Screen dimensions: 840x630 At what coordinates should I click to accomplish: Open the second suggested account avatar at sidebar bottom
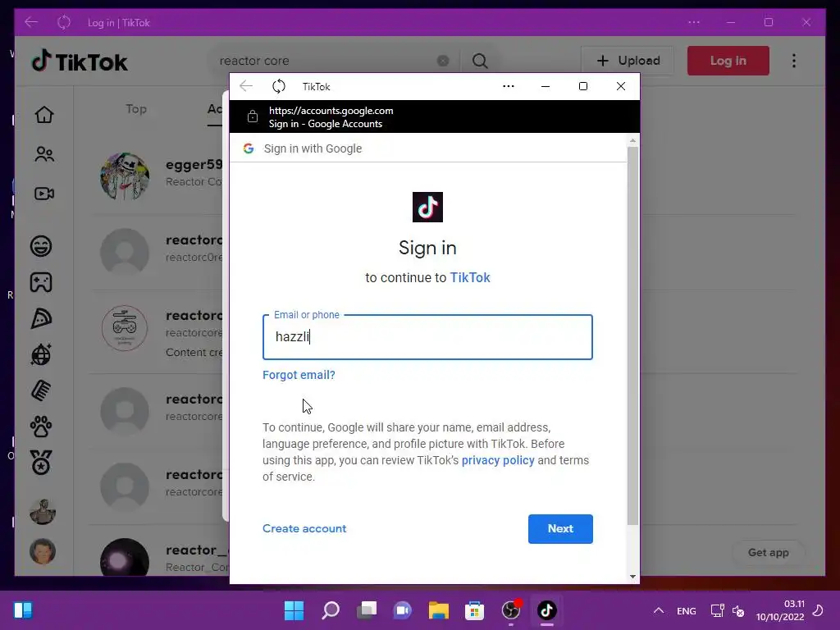point(43,551)
